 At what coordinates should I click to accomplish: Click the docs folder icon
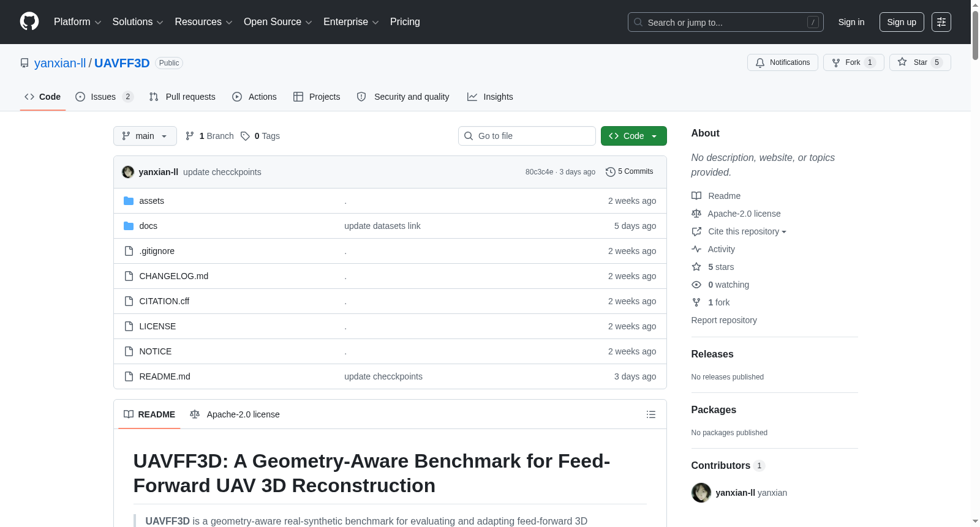129,226
